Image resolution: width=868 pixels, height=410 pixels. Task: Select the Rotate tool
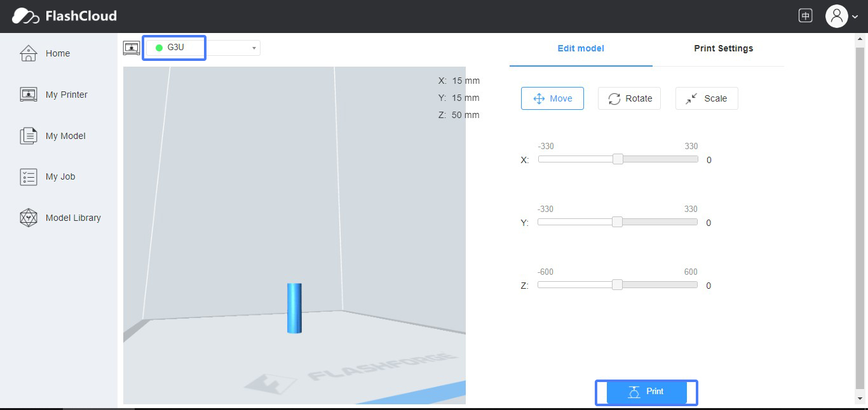coord(629,98)
